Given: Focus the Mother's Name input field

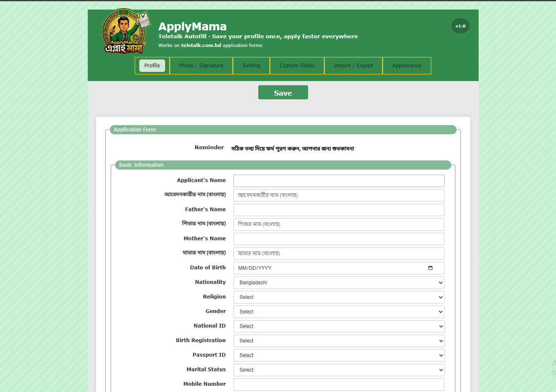Looking at the screenshot, I should [x=339, y=239].
